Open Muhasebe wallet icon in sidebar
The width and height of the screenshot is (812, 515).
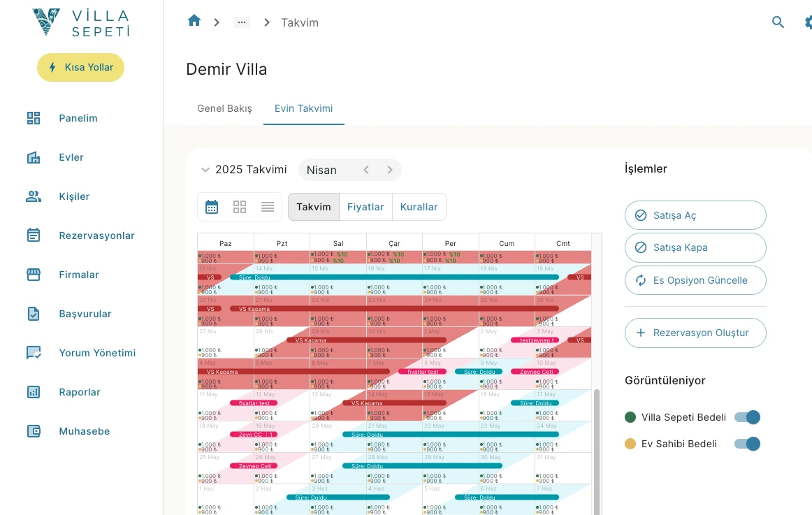click(x=34, y=431)
